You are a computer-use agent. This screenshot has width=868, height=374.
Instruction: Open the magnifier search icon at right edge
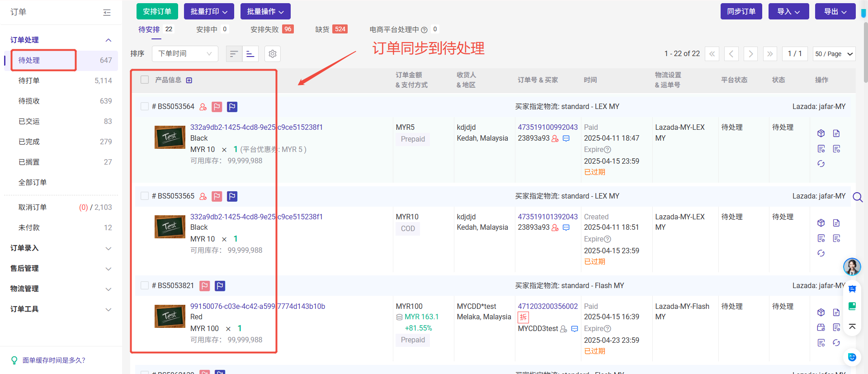coord(857,197)
